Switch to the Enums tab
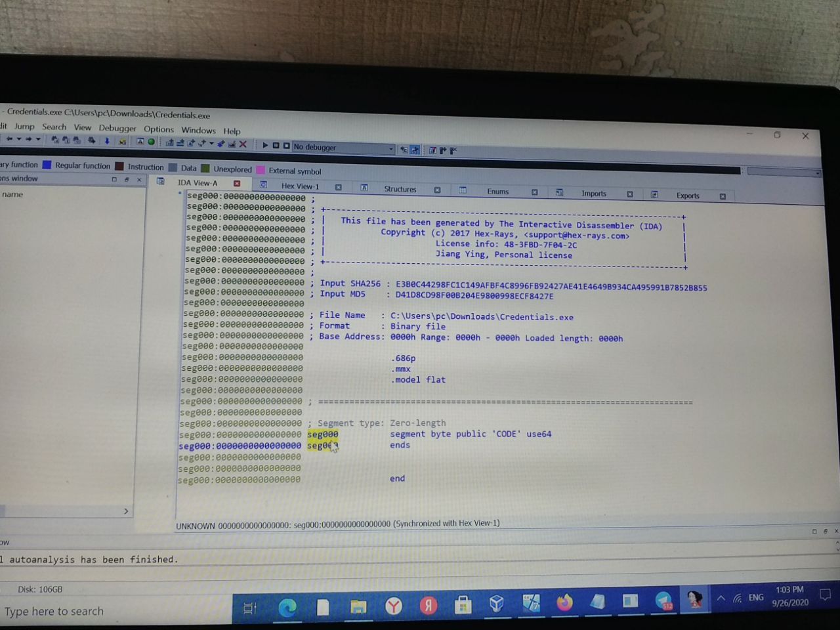Viewport: 840px width, 630px height. [x=497, y=191]
